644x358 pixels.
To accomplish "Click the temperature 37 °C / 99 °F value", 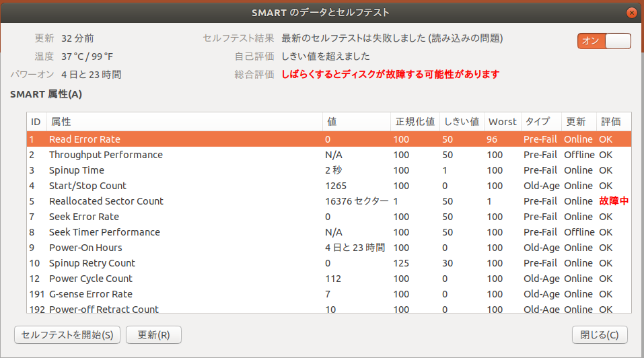I will [87, 57].
